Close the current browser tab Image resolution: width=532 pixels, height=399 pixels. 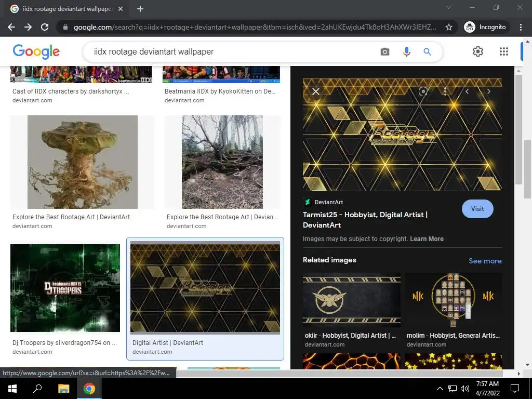coord(121,9)
